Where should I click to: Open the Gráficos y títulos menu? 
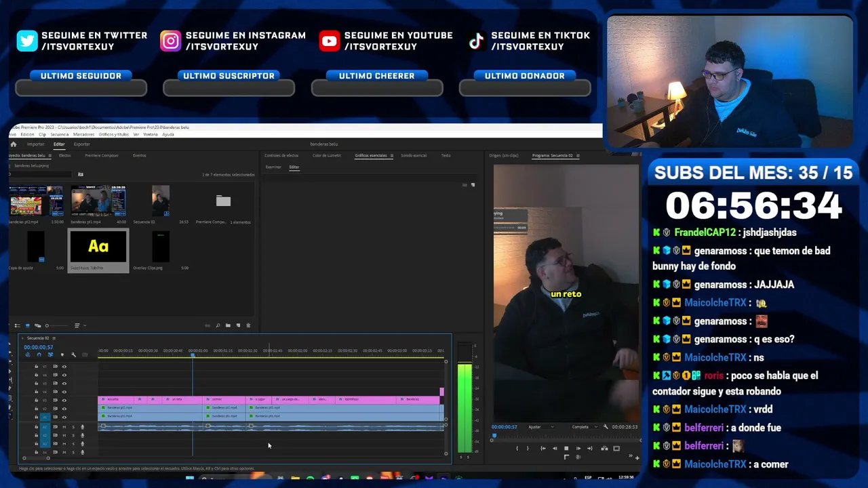click(x=113, y=134)
